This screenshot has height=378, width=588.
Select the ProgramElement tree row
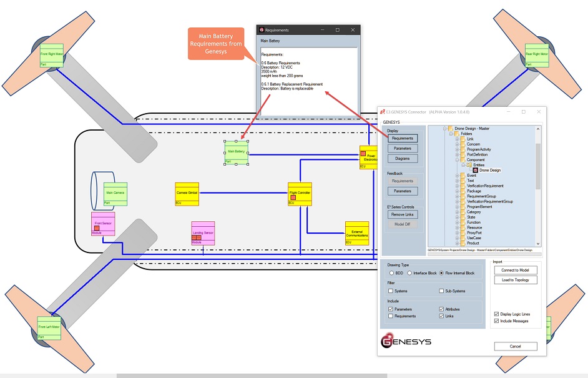point(479,207)
